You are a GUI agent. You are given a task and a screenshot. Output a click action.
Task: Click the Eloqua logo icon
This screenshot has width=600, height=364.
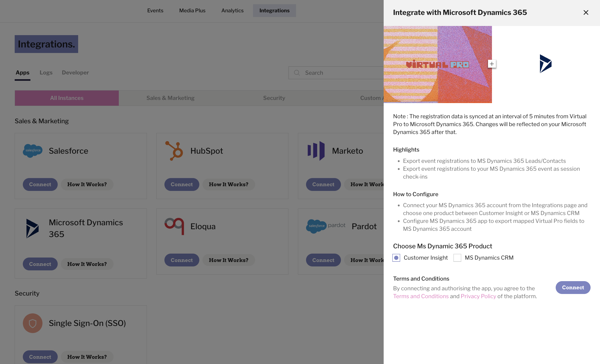coord(174,226)
